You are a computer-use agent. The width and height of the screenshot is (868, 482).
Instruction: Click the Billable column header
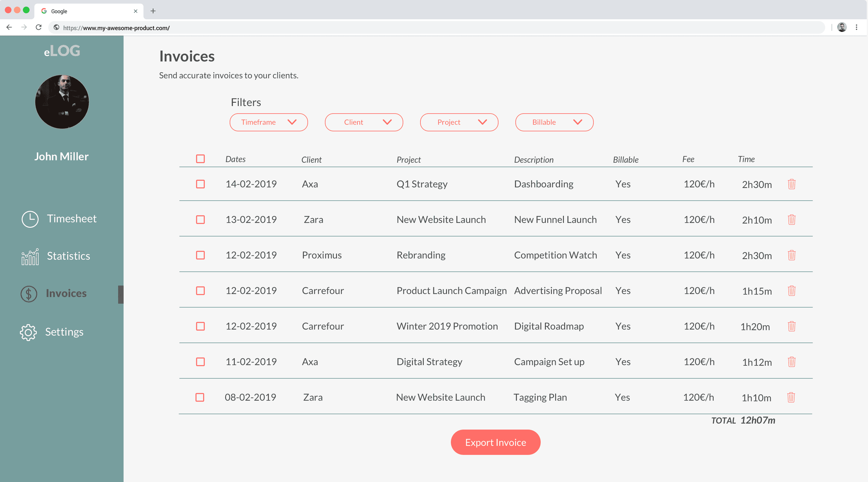coord(626,160)
